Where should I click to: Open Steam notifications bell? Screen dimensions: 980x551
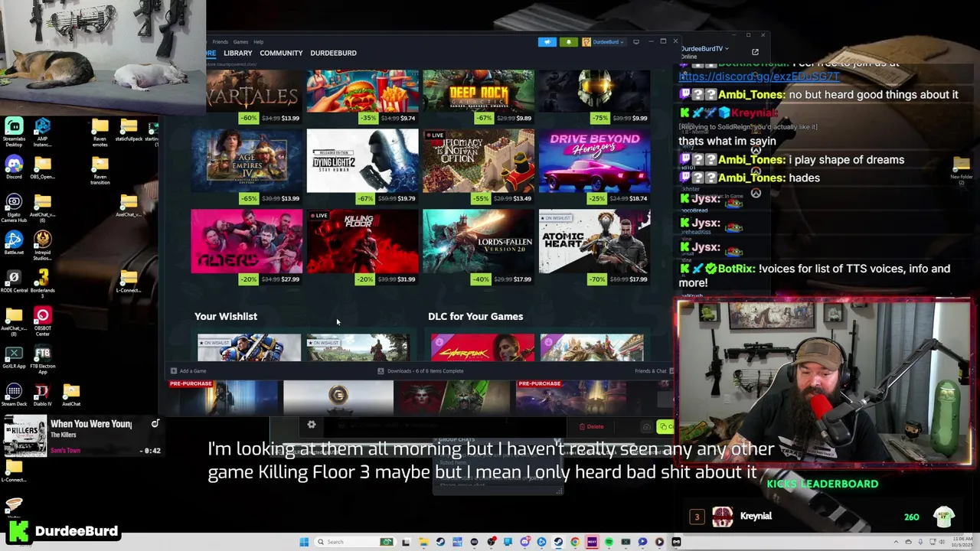568,42
